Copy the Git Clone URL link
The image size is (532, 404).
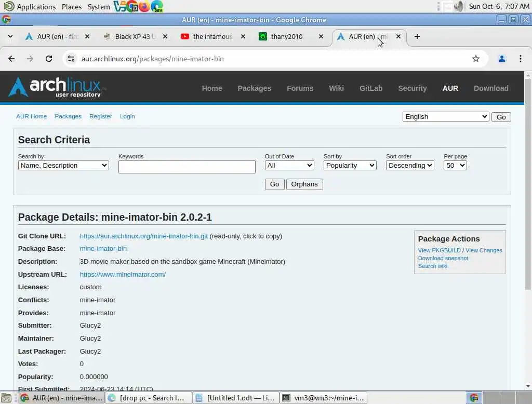[143, 236]
